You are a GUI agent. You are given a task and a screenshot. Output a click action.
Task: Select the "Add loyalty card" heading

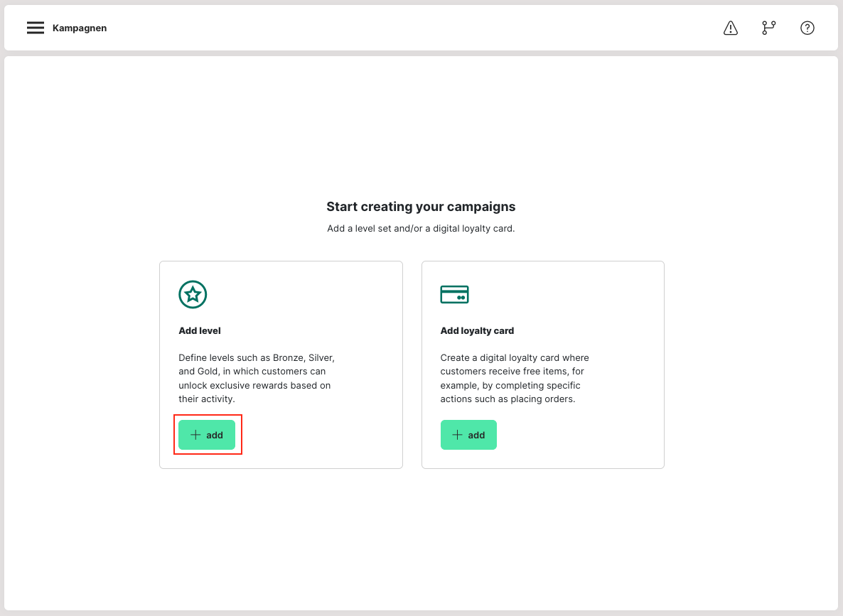pyautogui.click(x=477, y=330)
